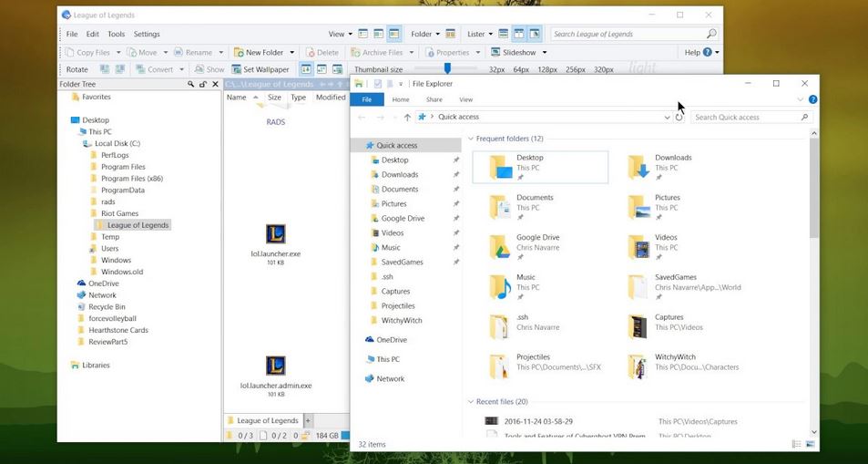Image resolution: width=868 pixels, height=464 pixels.
Task: Open the Folder dropdown in Directory Opus toolbar
Action: click(425, 34)
